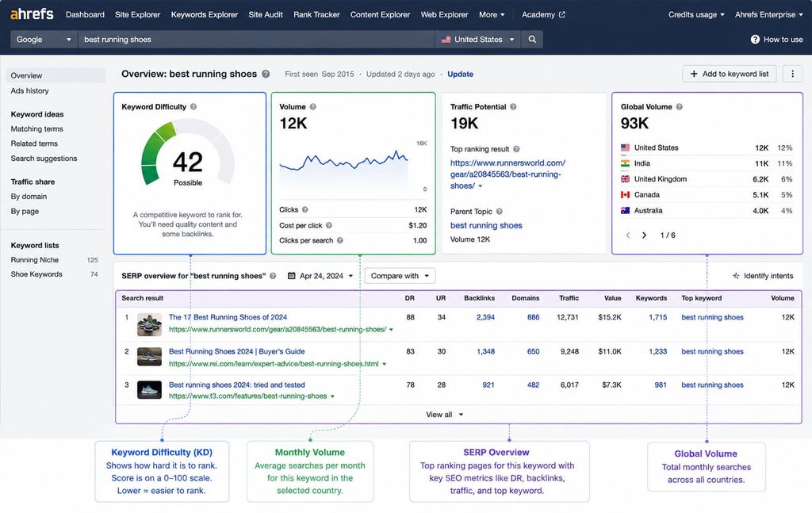Open Ads history in sidebar
The width and height of the screenshot is (812, 513).
29,90
